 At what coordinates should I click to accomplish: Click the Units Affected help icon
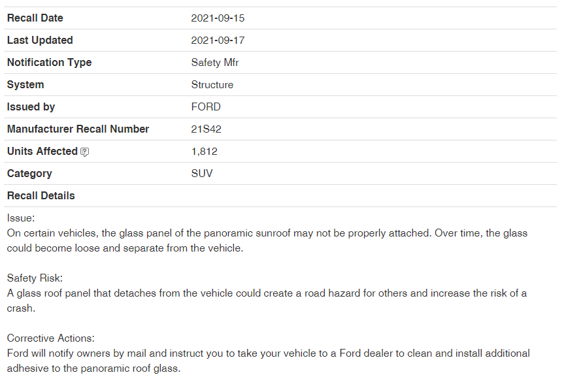point(84,152)
